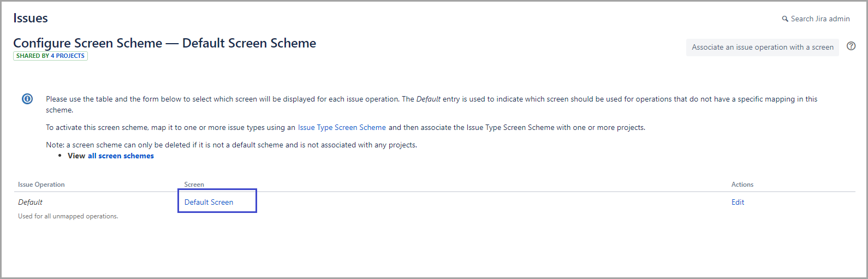Click the Actions column header

coord(742,185)
